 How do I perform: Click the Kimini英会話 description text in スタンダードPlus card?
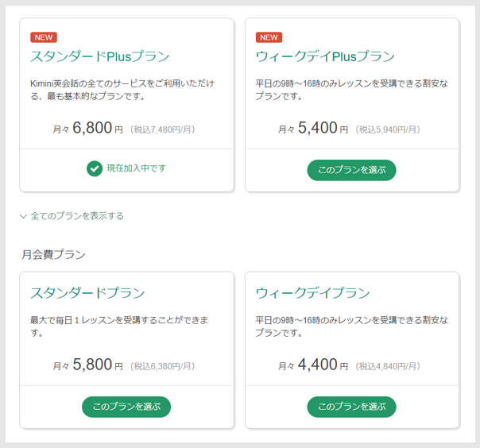coord(122,90)
